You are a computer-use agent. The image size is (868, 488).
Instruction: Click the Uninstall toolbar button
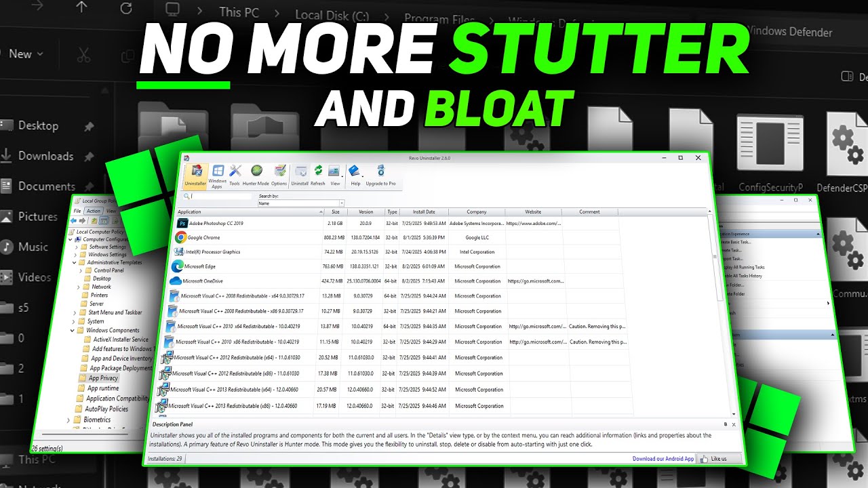pyautogui.click(x=300, y=176)
